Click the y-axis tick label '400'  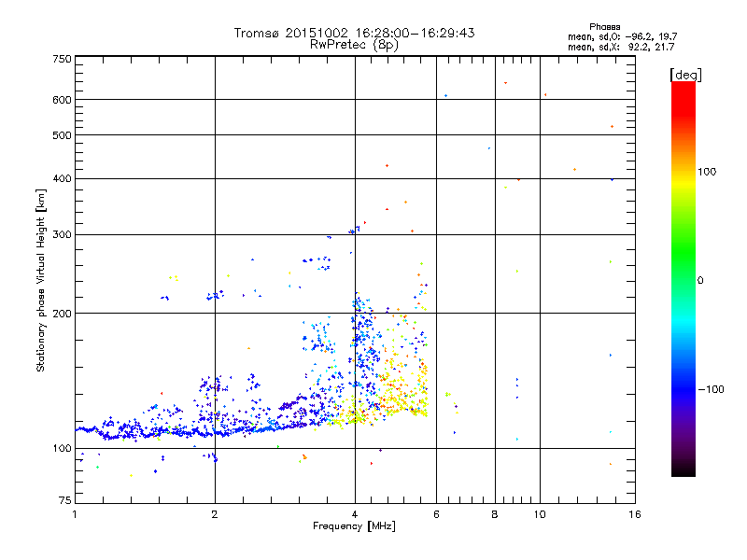[62, 178]
